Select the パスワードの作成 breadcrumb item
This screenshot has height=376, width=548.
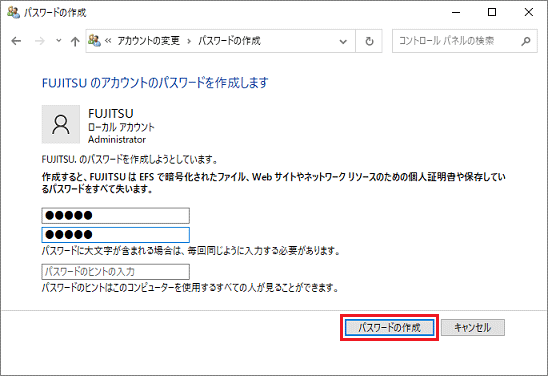tap(230, 41)
